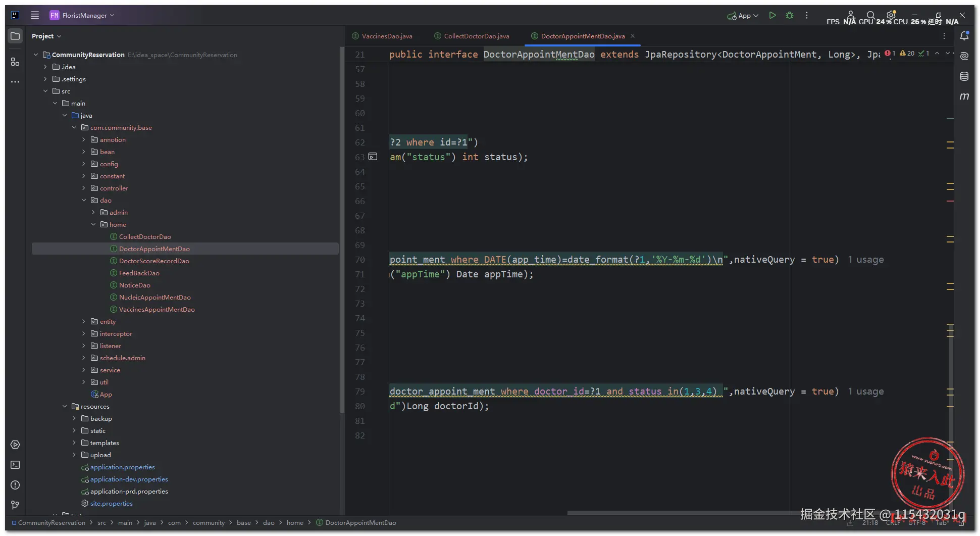Open the main hamburger menu
This screenshot has width=980, height=536.
click(x=35, y=15)
